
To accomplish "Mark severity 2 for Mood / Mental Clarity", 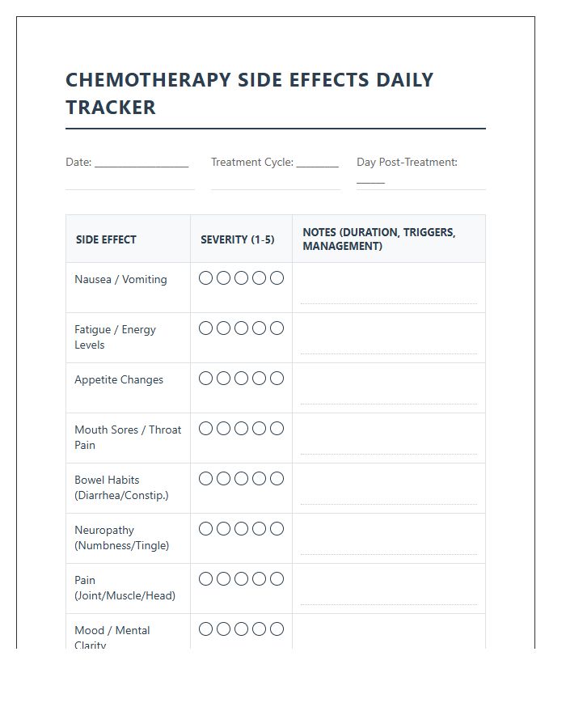I will click(x=223, y=629).
